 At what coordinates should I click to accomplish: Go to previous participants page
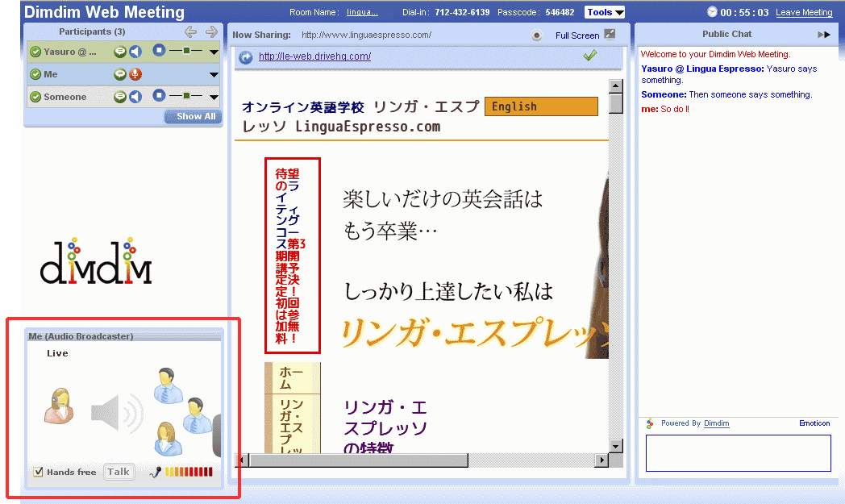190,31
